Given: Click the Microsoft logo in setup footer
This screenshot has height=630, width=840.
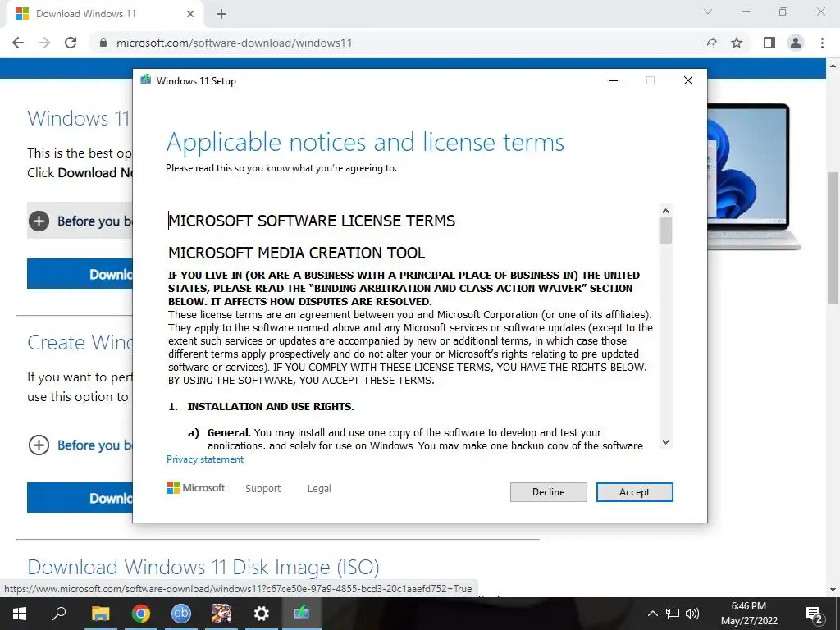Looking at the screenshot, I should click(195, 487).
